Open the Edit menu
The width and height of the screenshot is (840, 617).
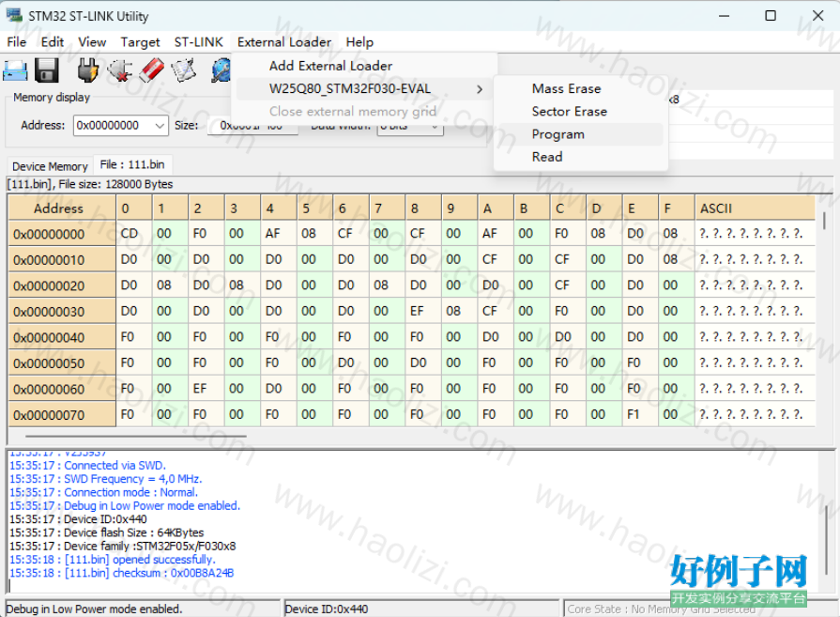point(52,42)
